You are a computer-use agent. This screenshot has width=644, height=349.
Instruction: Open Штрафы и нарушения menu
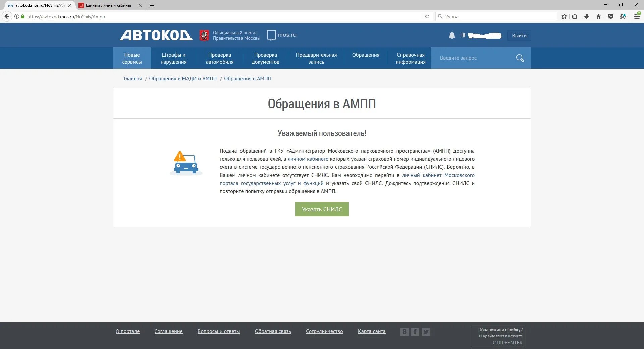coord(173,58)
